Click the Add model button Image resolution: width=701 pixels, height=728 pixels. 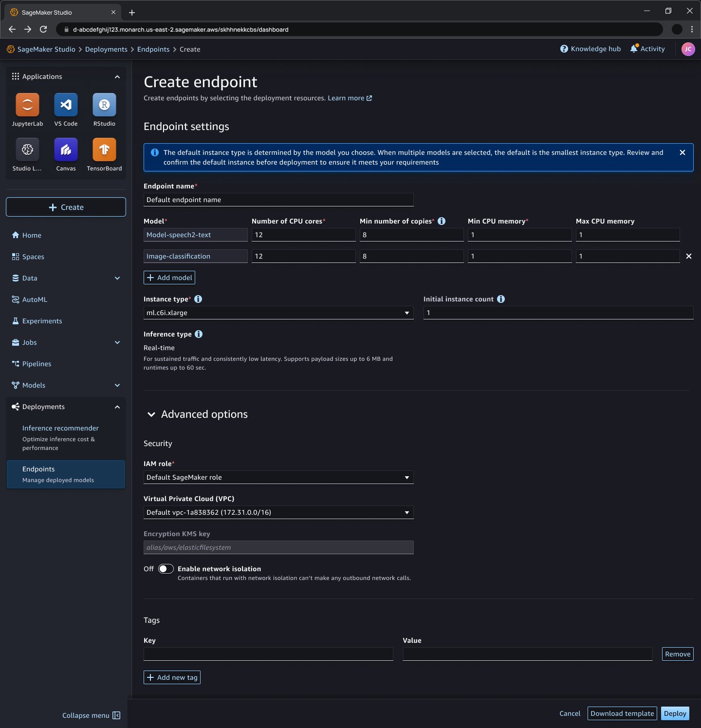169,278
